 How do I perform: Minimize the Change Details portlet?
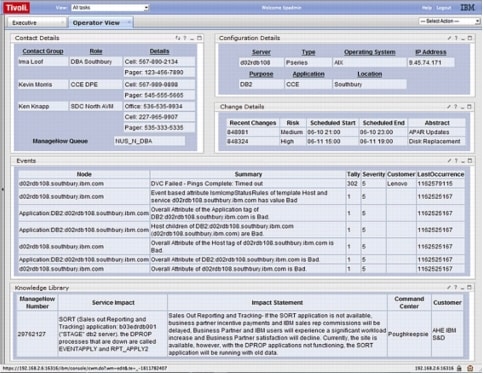click(463, 107)
